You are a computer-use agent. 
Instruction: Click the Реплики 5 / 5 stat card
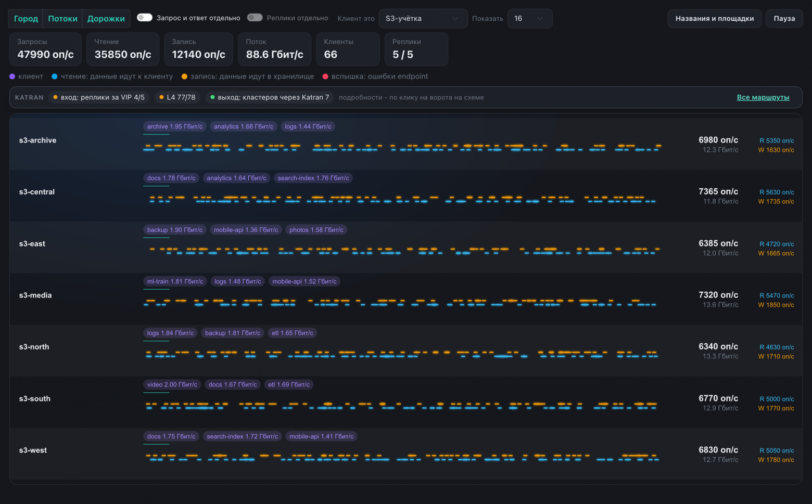point(416,49)
